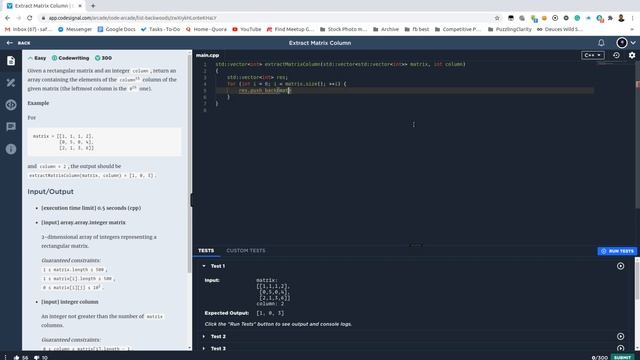
Task: Click the main.cpp file label
Action: point(207,55)
